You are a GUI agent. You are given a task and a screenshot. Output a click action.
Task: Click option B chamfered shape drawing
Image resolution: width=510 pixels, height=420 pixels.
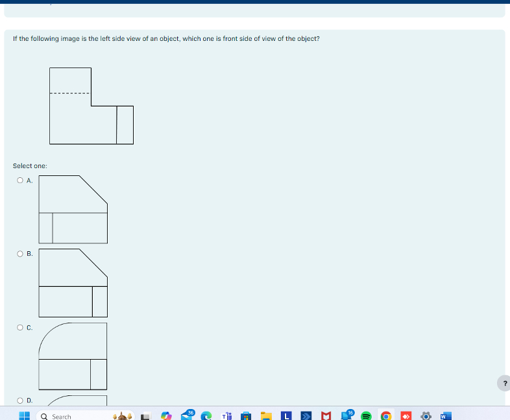(73, 283)
